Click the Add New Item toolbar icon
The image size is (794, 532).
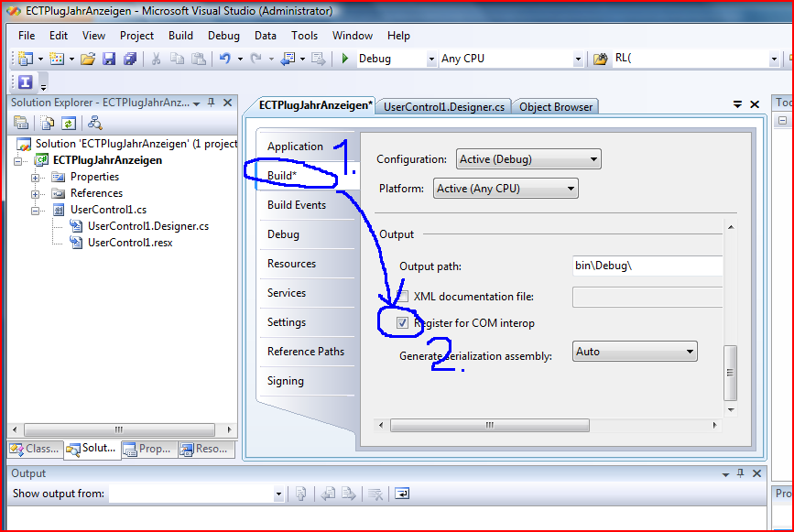(x=57, y=59)
